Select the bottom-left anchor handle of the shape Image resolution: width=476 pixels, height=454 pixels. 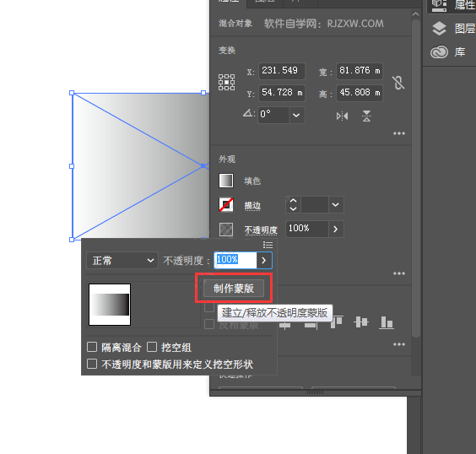(x=72, y=240)
